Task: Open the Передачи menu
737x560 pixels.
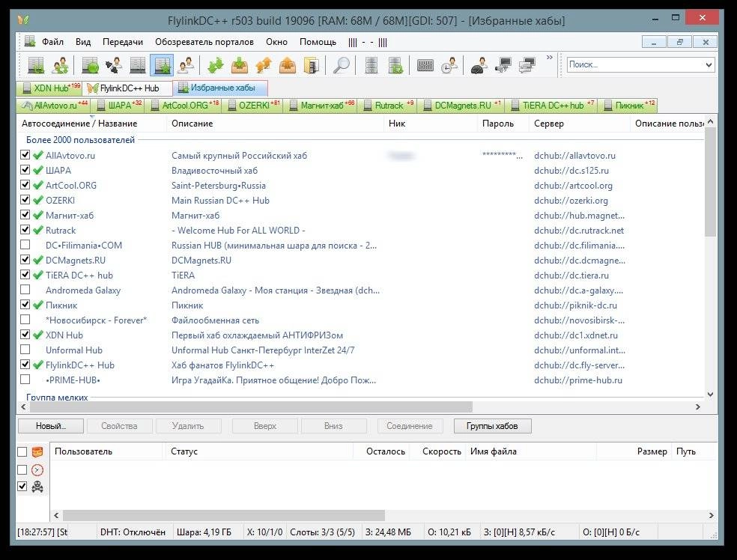Action: (x=123, y=42)
